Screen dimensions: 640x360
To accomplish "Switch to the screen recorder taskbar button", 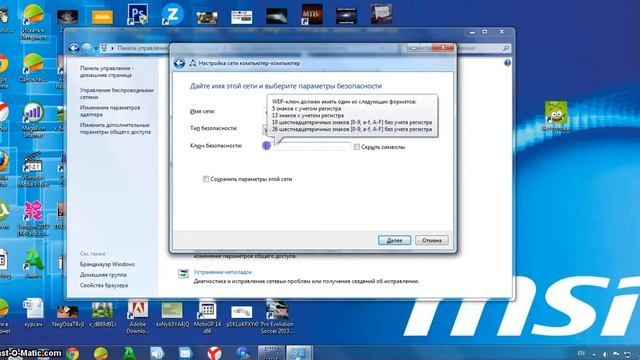I will point(271,353).
